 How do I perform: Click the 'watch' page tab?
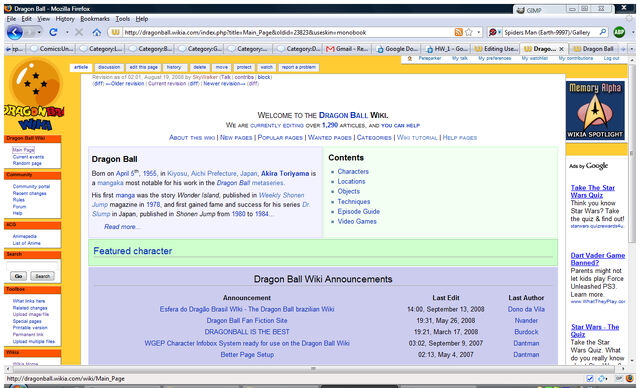coord(267,67)
